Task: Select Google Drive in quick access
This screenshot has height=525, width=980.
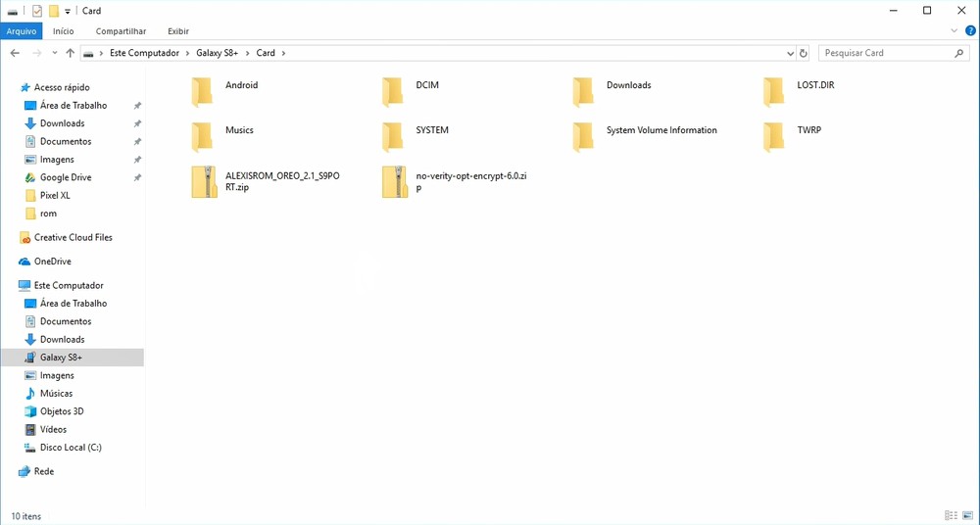Action: click(65, 177)
